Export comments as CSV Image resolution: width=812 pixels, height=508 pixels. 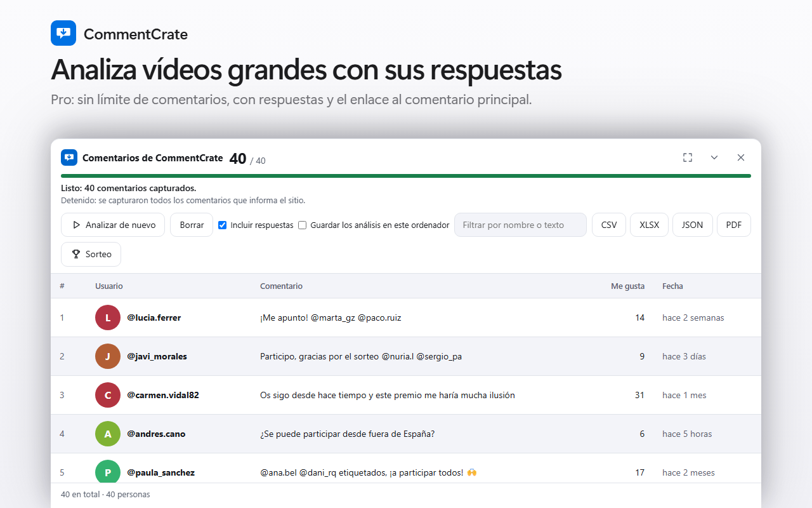click(609, 225)
